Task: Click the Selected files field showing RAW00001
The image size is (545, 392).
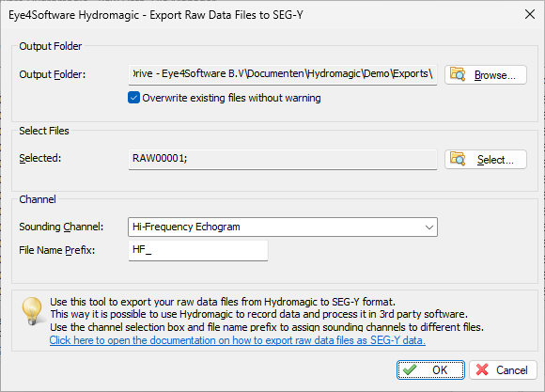Action: 283,159
